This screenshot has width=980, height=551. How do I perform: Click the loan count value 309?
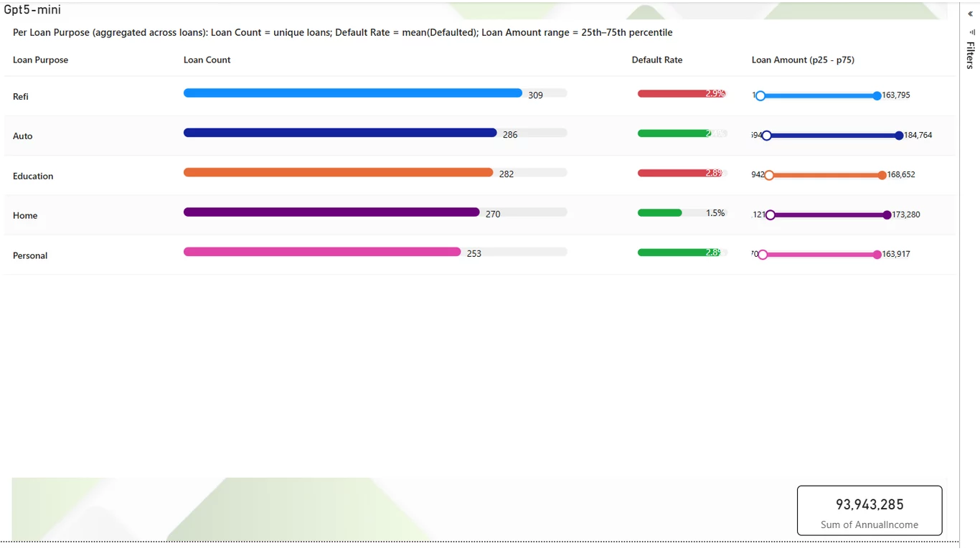[x=535, y=95]
